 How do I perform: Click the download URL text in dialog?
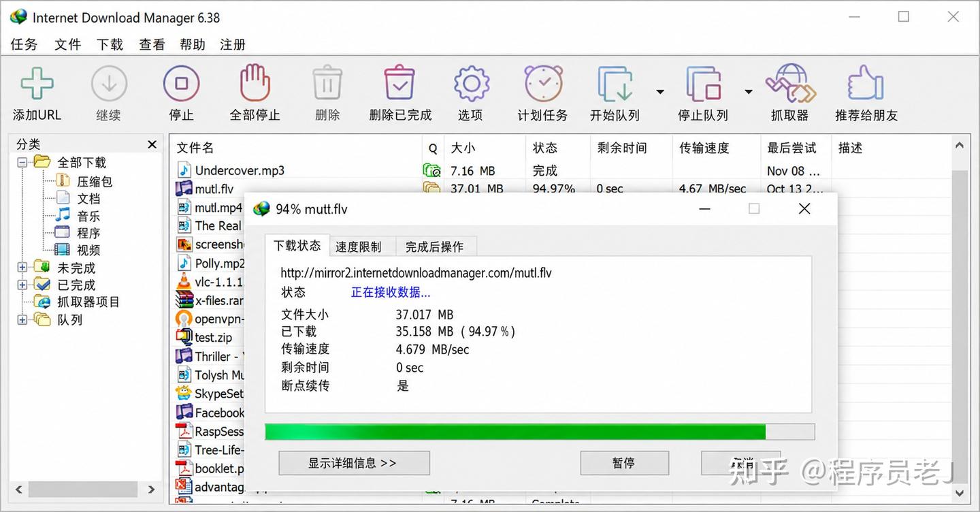(x=416, y=273)
